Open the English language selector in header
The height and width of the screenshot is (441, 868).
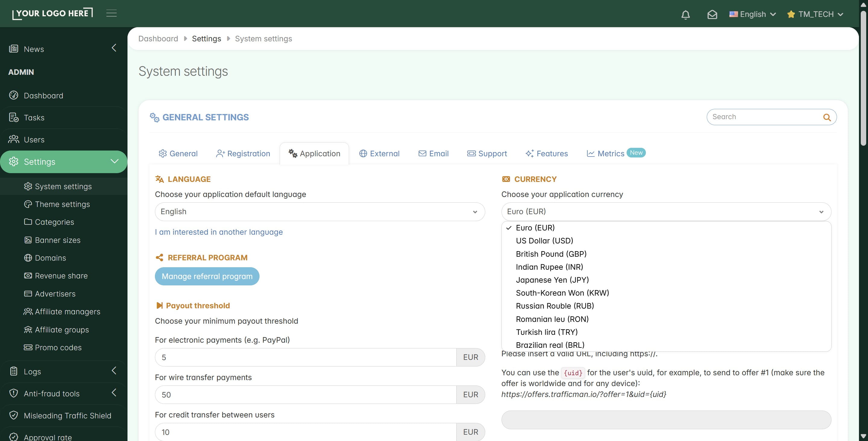pyautogui.click(x=753, y=14)
